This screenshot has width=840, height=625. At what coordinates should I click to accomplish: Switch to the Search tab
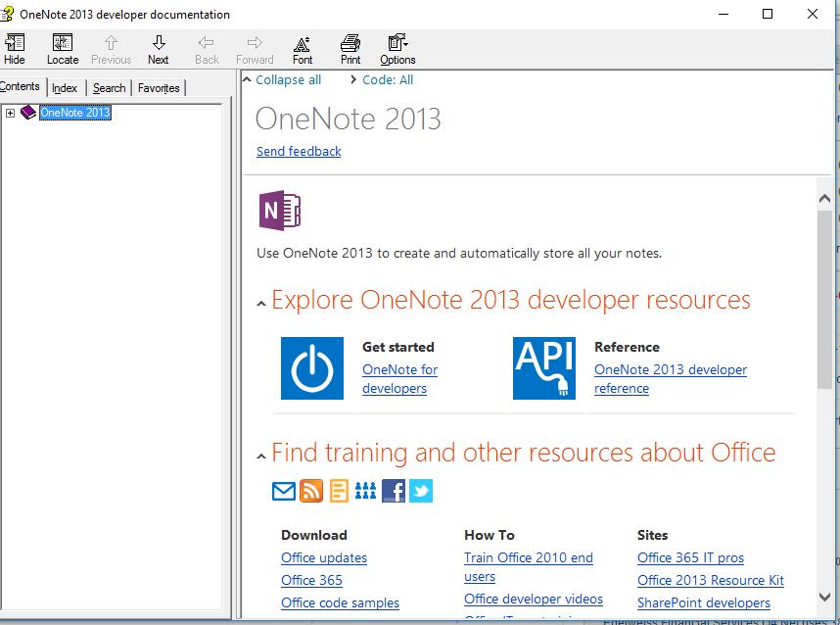(x=110, y=88)
